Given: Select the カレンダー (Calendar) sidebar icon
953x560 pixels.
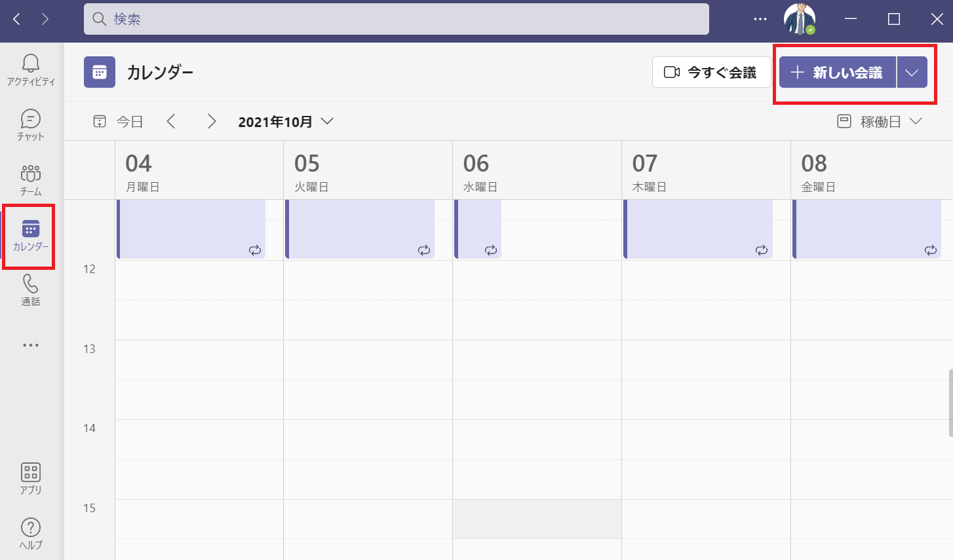Looking at the screenshot, I should click(30, 235).
